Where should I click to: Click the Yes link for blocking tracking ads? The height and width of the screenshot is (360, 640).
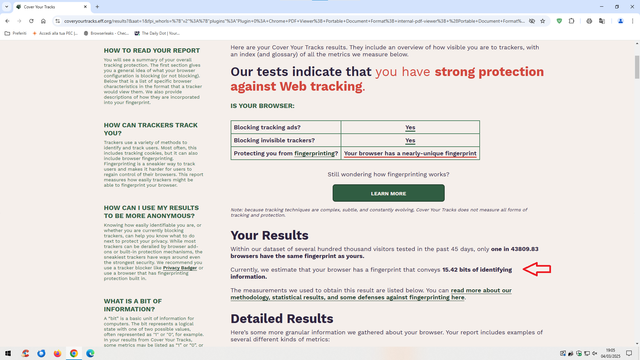click(x=410, y=127)
